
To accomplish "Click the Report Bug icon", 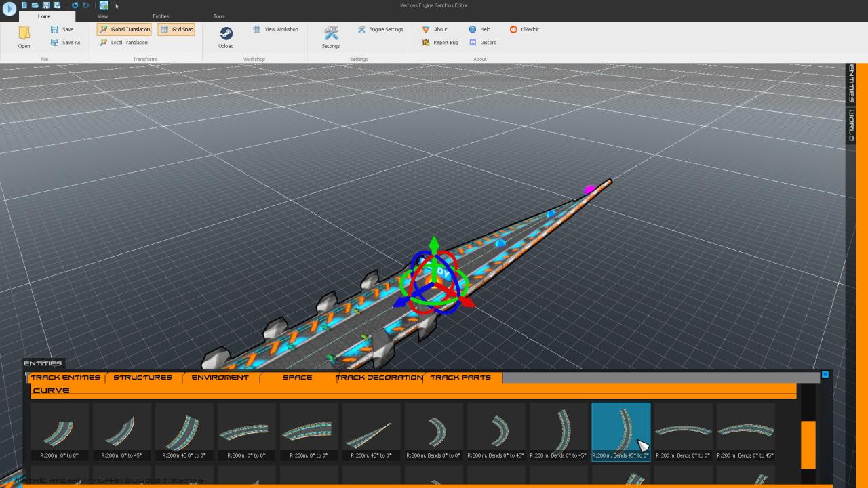I will pyautogui.click(x=426, y=42).
